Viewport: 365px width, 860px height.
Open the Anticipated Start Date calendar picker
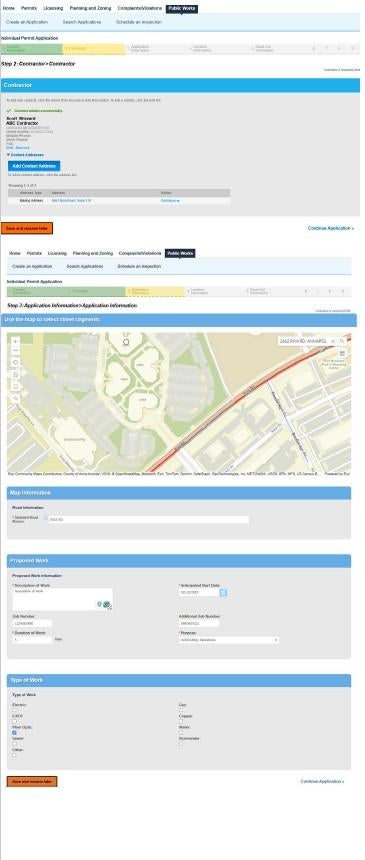223,593
